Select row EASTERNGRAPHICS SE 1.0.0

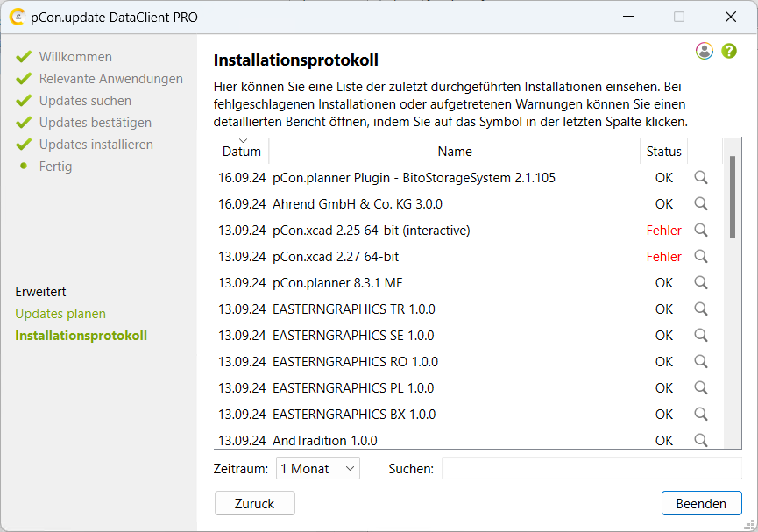click(469, 335)
